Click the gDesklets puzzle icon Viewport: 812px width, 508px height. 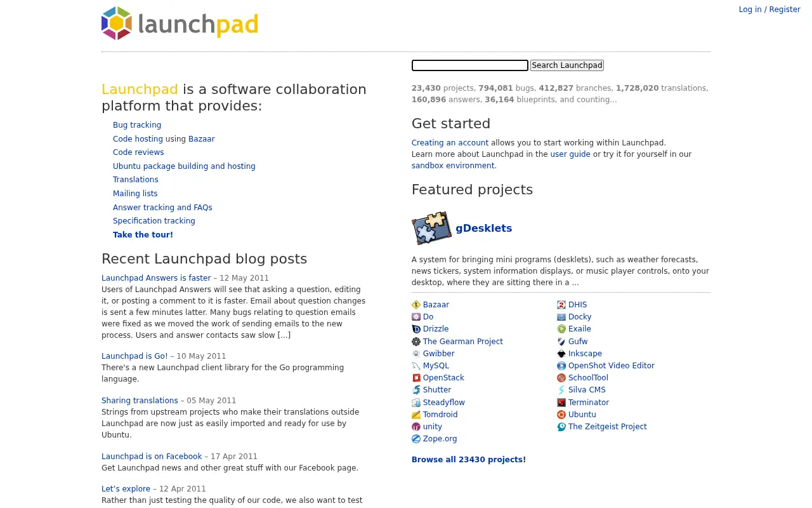pyautogui.click(x=431, y=229)
